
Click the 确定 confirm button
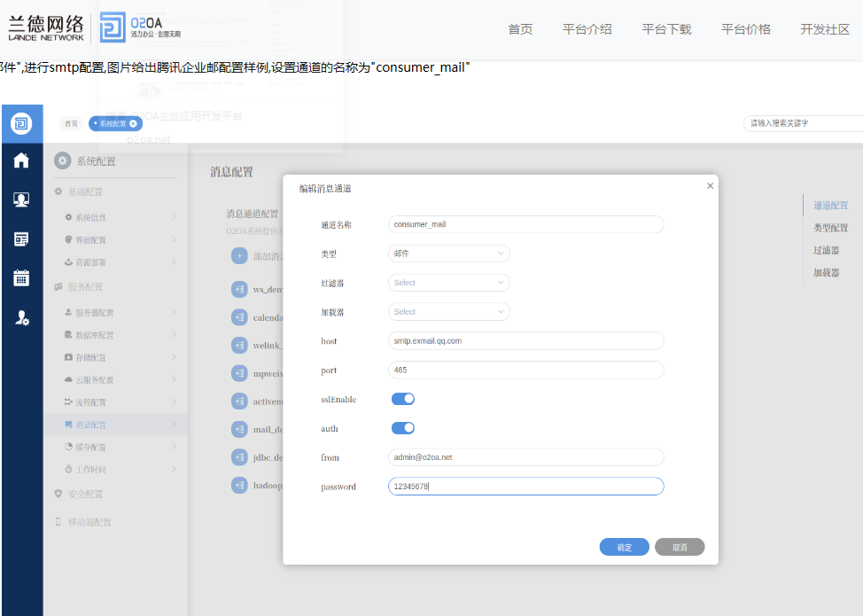coord(624,547)
